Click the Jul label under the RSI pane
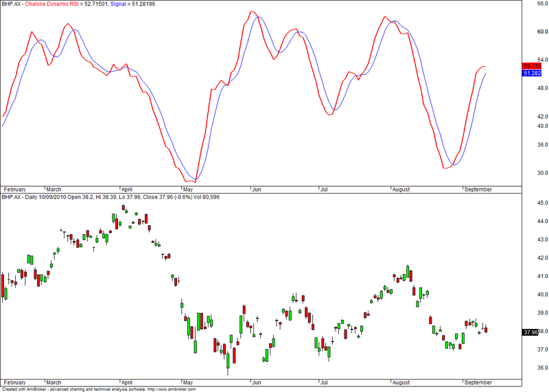The height and width of the screenshot is (392, 549). 324,189
